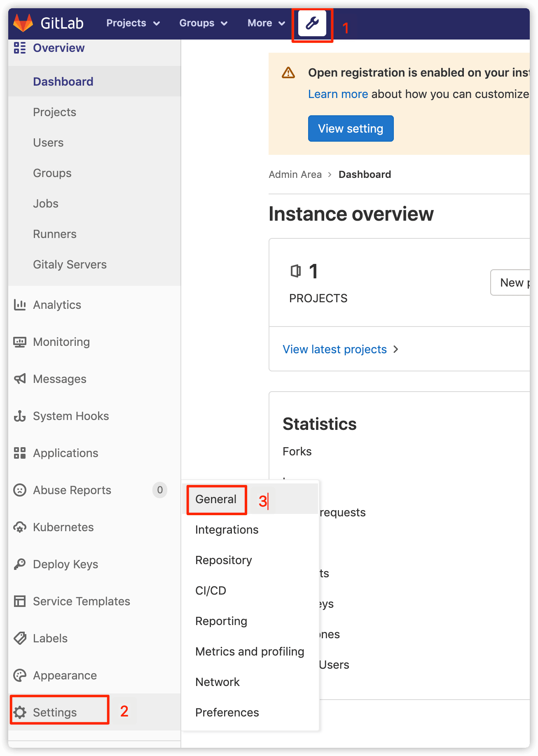The image size is (538, 756).
Task: Open System Hooks sidebar item
Action: point(94,416)
